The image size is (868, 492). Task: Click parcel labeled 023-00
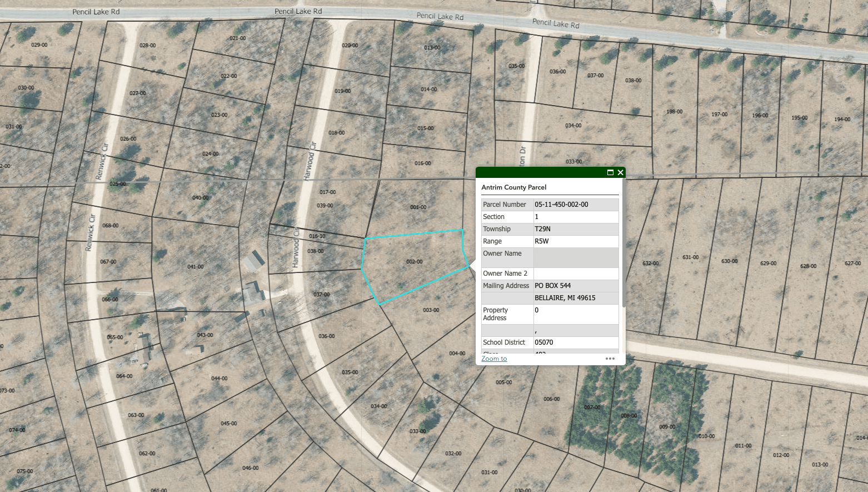tap(219, 115)
